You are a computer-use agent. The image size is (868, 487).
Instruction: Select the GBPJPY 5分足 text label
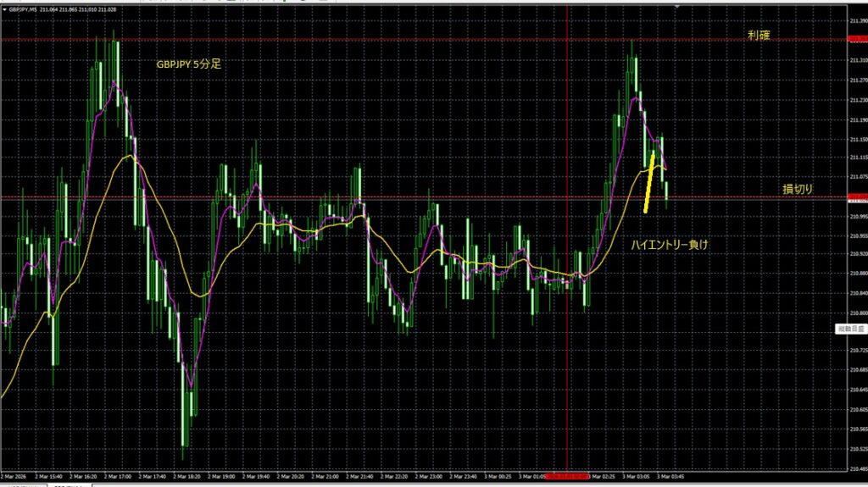(189, 64)
